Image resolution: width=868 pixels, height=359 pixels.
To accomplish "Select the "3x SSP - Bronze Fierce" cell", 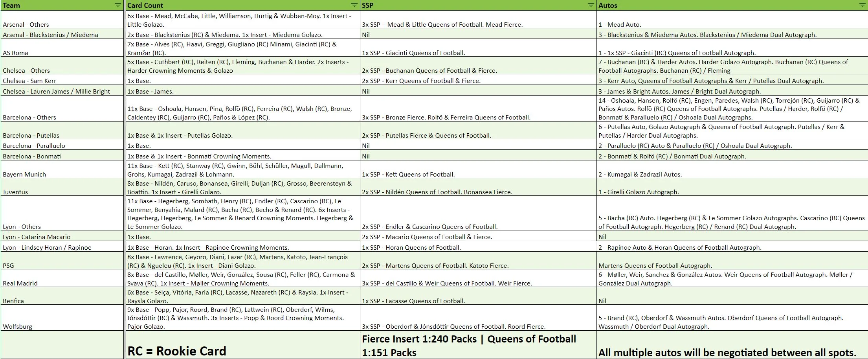I will (478, 109).
